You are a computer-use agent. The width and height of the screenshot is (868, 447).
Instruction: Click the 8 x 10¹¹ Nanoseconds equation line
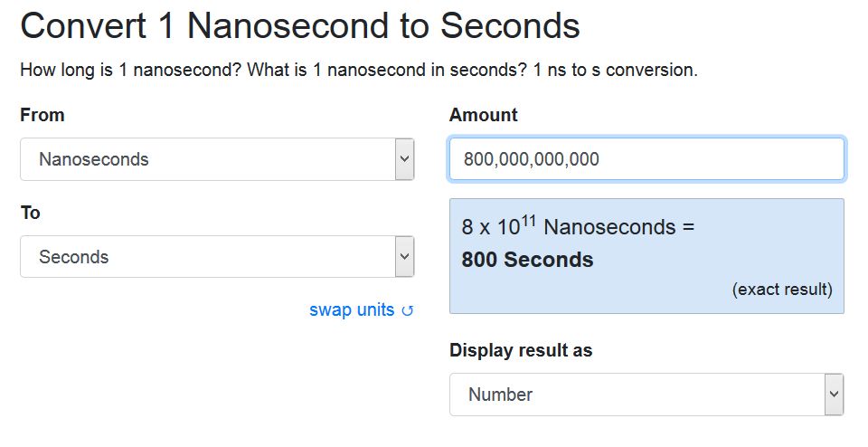coord(578,226)
